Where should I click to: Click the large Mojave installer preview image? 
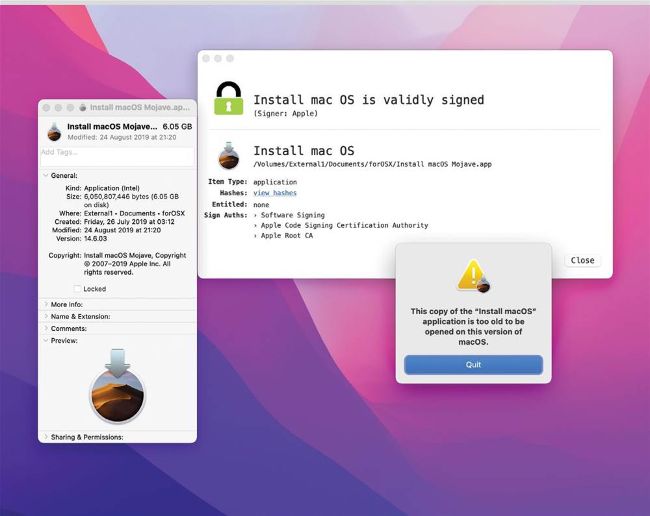[x=117, y=385]
